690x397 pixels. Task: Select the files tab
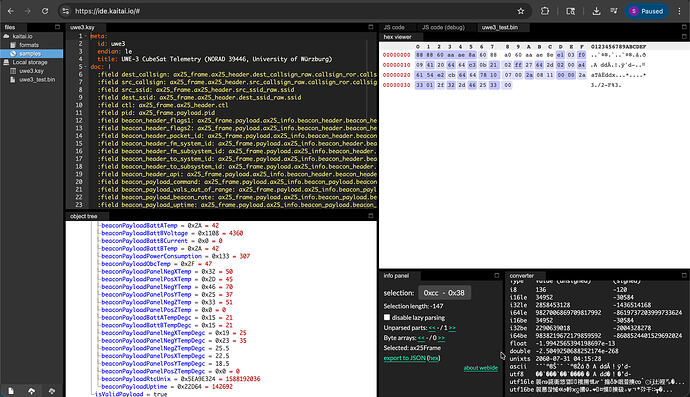[x=10, y=27]
